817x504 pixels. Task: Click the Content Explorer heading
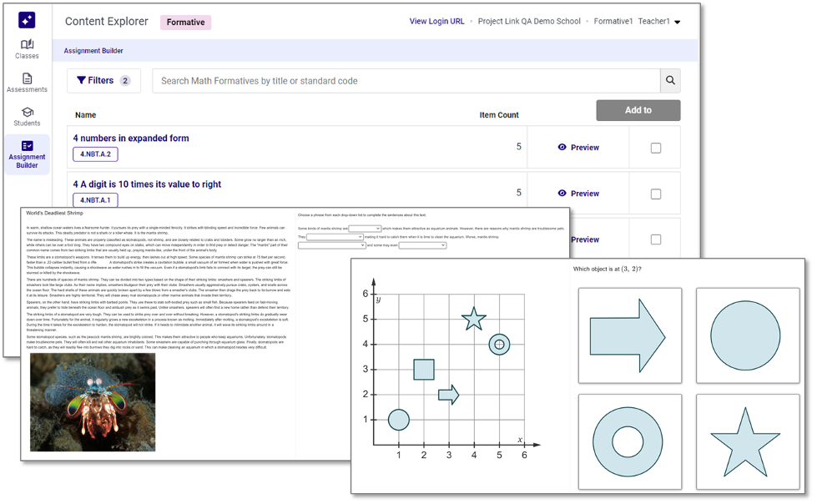106,22
